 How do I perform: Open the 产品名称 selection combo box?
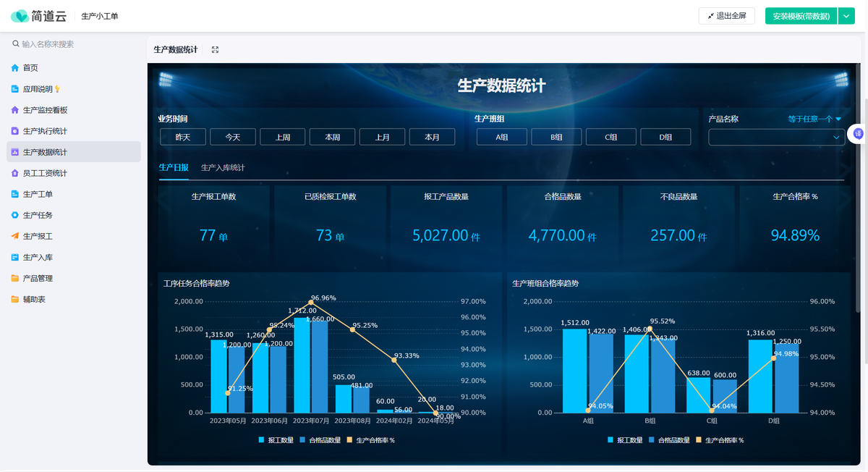coord(777,137)
